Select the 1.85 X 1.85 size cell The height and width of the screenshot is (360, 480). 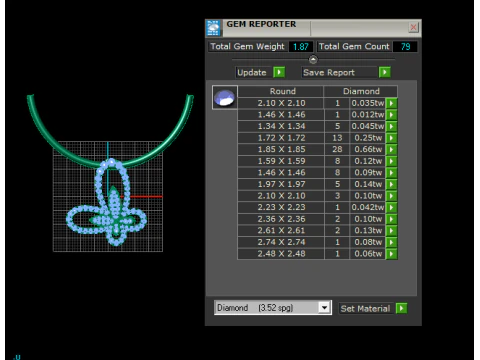point(281,150)
